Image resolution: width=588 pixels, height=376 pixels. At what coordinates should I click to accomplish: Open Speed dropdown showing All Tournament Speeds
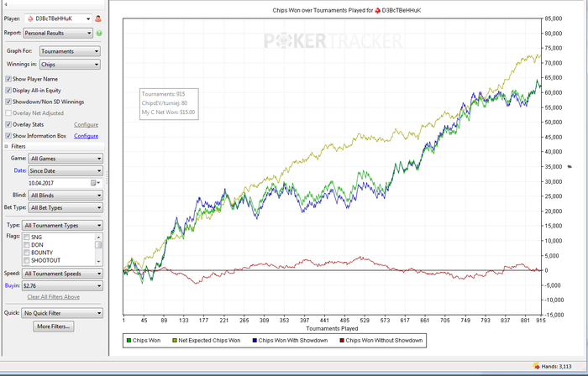coord(62,274)
